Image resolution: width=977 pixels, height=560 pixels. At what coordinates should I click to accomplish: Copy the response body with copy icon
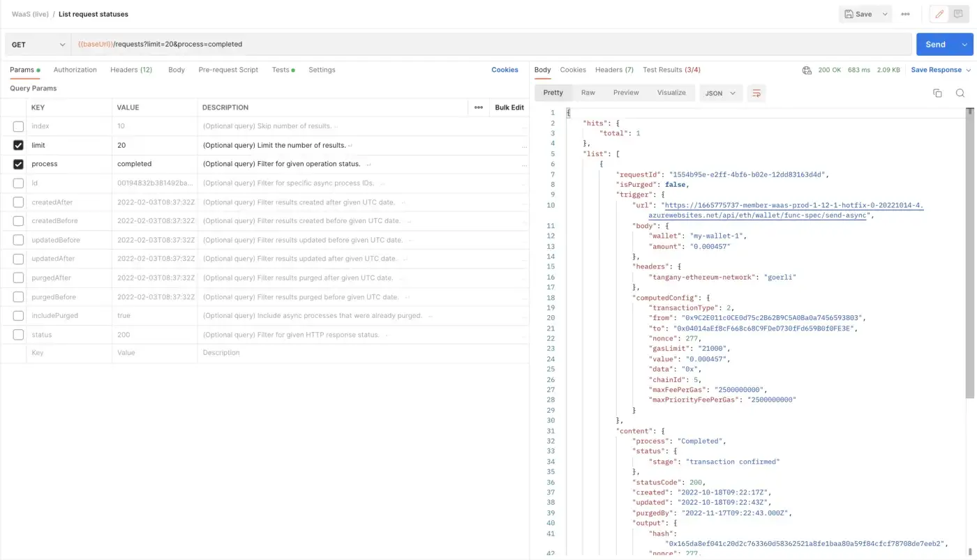[x=937, y=93]
